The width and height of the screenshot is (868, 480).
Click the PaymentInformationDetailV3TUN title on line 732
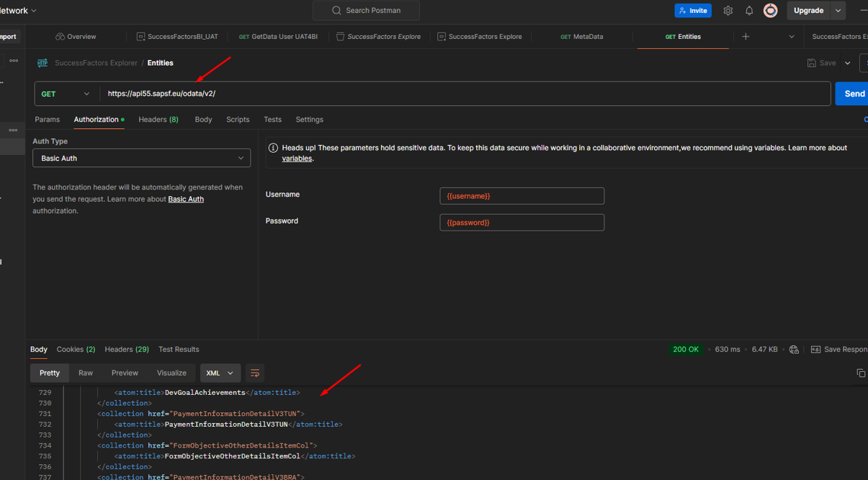[x=226, y=425]
